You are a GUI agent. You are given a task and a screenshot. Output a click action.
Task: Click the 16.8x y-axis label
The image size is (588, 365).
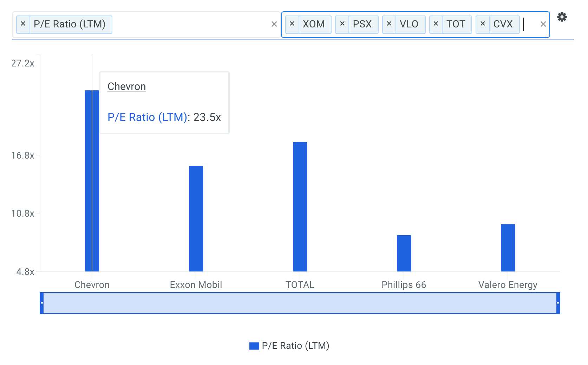(x=23, y=155)
